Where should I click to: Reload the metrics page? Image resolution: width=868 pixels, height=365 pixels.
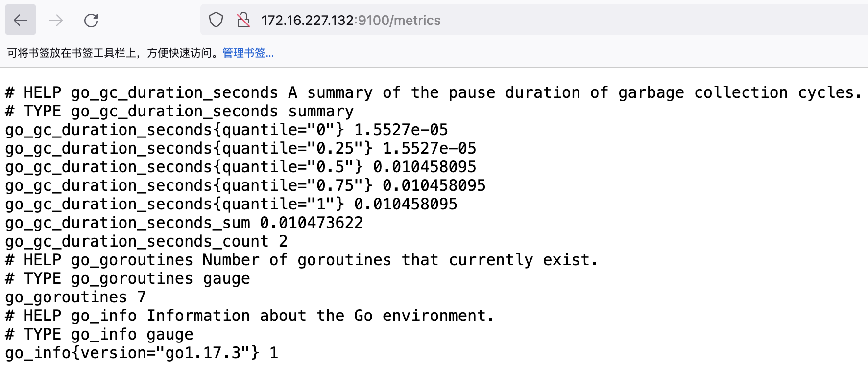(x=91, y=20)
